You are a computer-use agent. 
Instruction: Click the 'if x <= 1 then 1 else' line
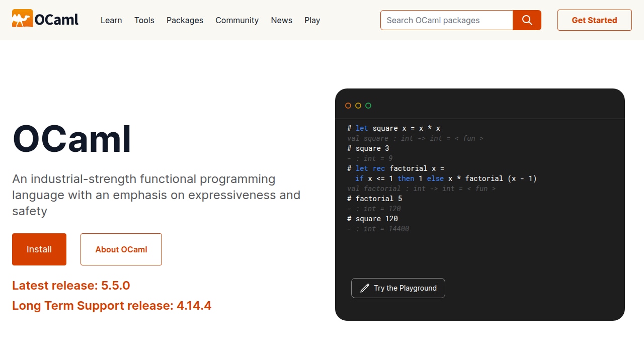click(x=446, y=178)
